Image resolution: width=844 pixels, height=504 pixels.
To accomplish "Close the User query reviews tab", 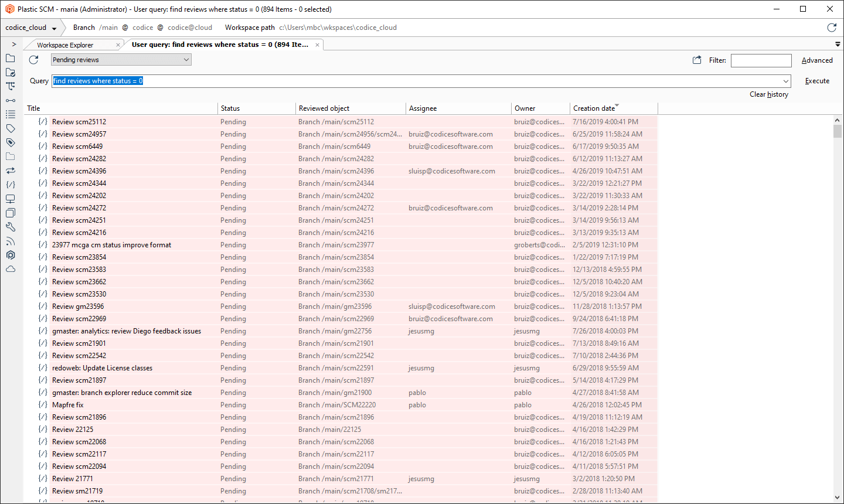I will (x=318, y=45).
